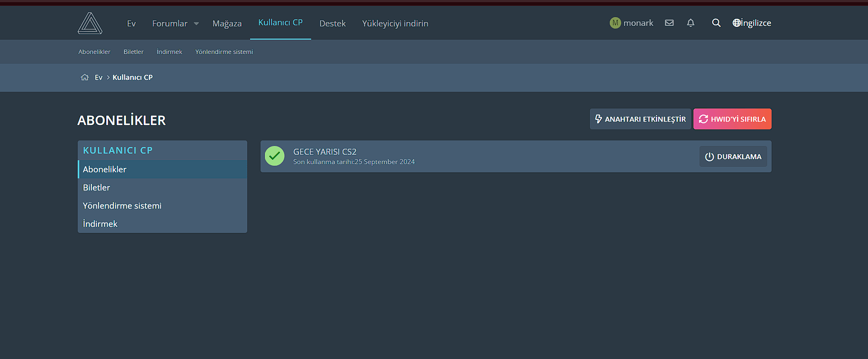The image size is (868, 359).
Task: Click the expiry date 25 September 2024
Action: tap(384, 162)
